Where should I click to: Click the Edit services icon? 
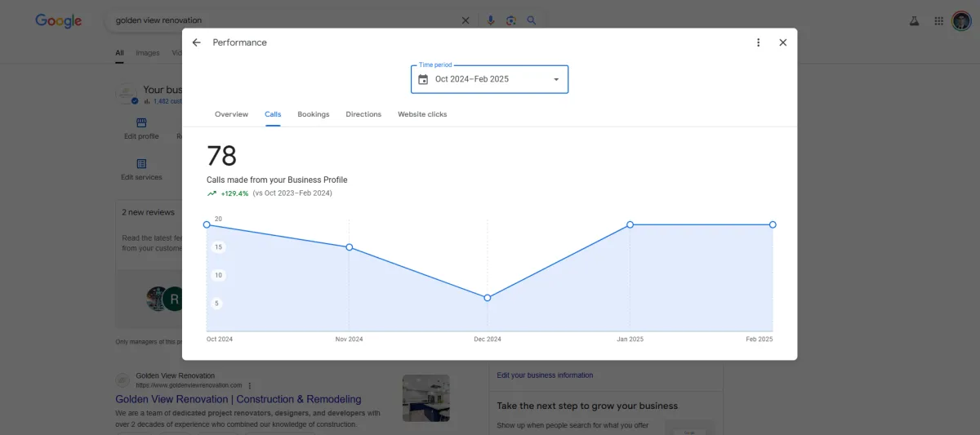141,164
